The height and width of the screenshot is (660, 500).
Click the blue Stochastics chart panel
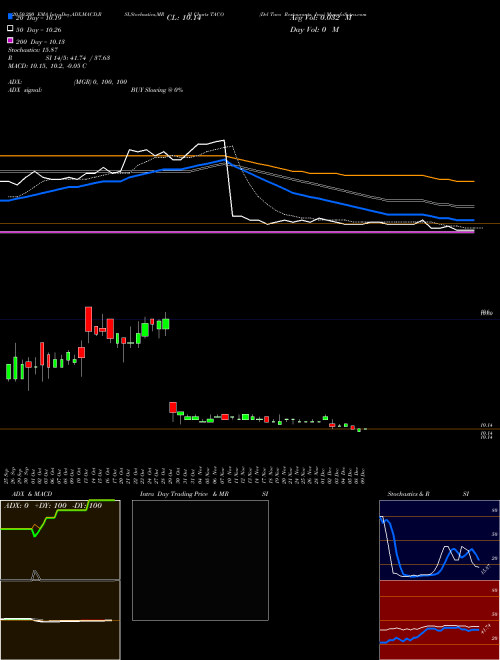click(439, 540)
